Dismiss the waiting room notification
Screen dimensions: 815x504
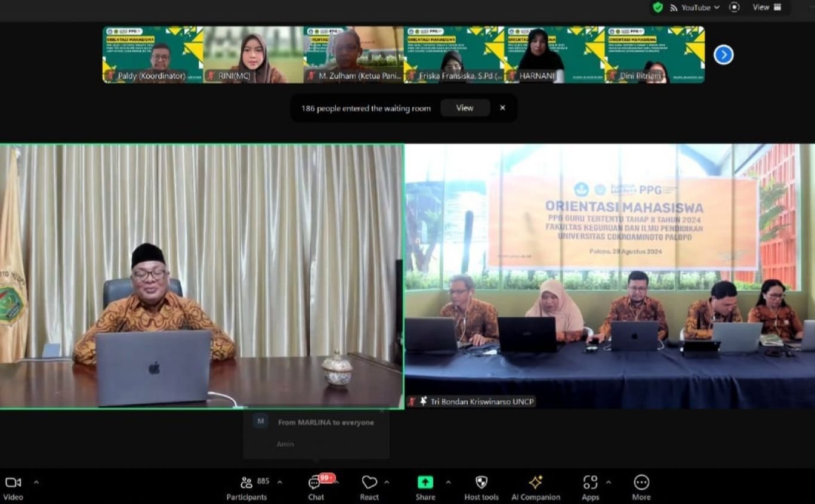click(502, 108)
